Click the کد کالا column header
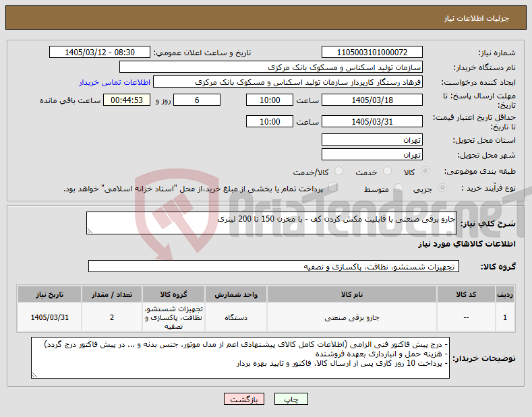Screen dimensions: 532x417 [x=466, y=294]
